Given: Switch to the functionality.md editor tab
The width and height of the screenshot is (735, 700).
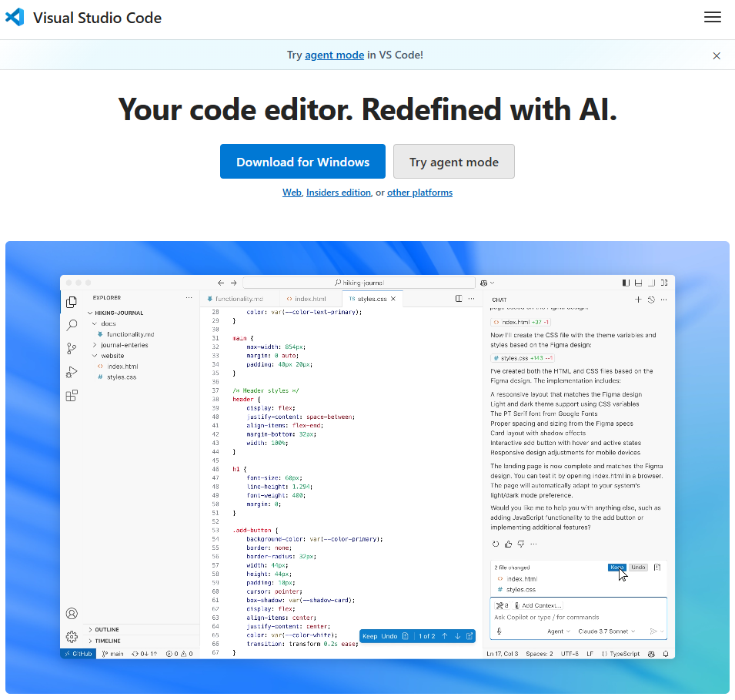Looking at the screenshot, I should pyautogui.click(x=239, y=299).
